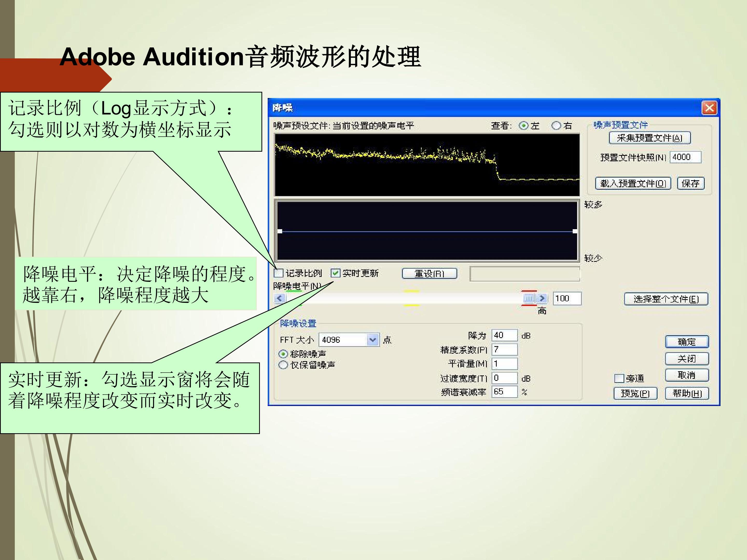
Task: Toggle the 旁通 bypass checkbox
Action: (x=619, y=379)
